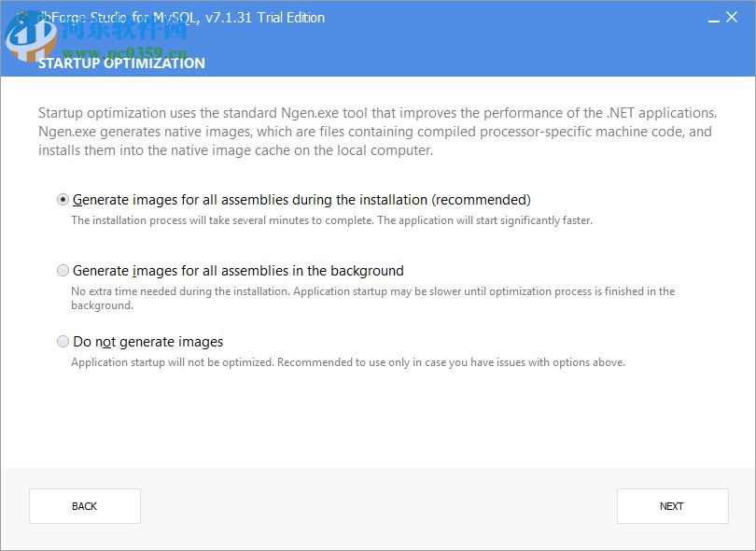Click the 'in the background' option label text
The image size is (756, 551).
pyautogui.click(x=238, y=271)
